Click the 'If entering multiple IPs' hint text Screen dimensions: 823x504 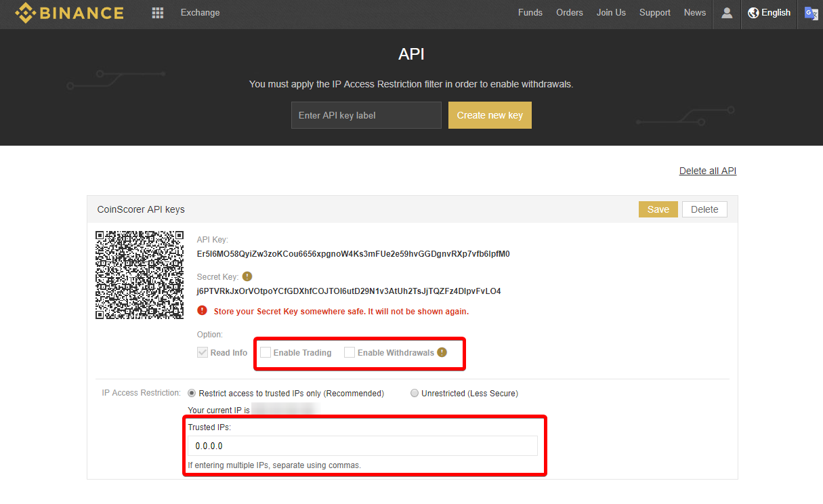(274, 465)
